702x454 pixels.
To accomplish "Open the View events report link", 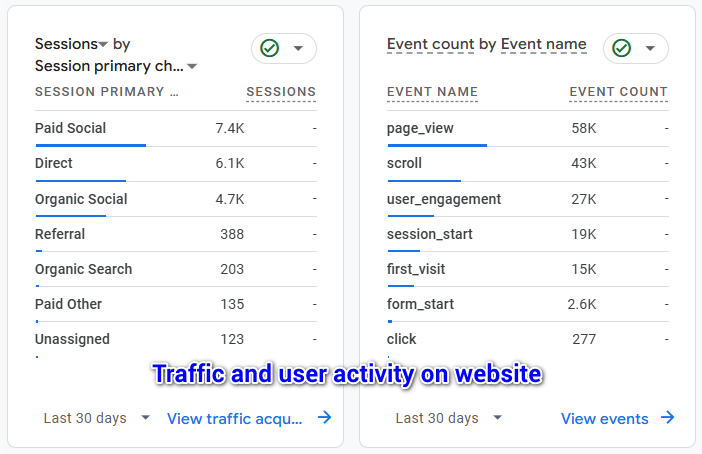I will [x=604, y=418].
